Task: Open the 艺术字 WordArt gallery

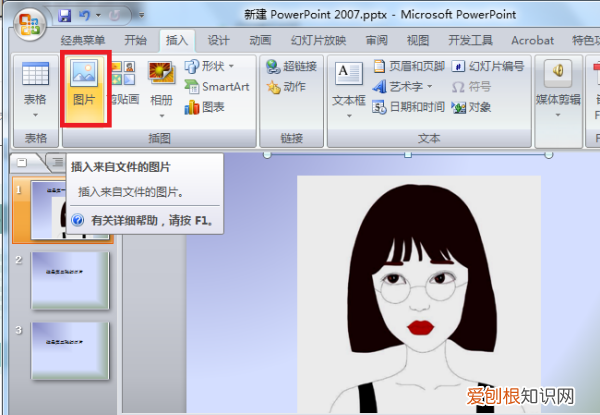Action: pos(402,87)
